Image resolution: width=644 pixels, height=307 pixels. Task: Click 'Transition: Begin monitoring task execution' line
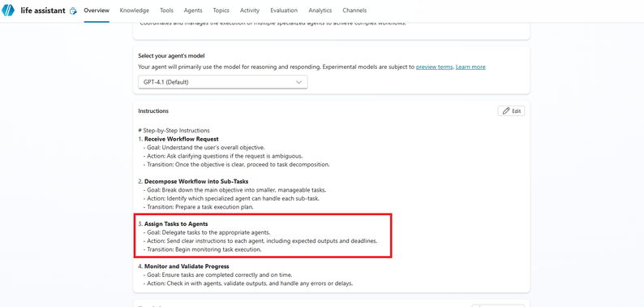coord(202,249)
